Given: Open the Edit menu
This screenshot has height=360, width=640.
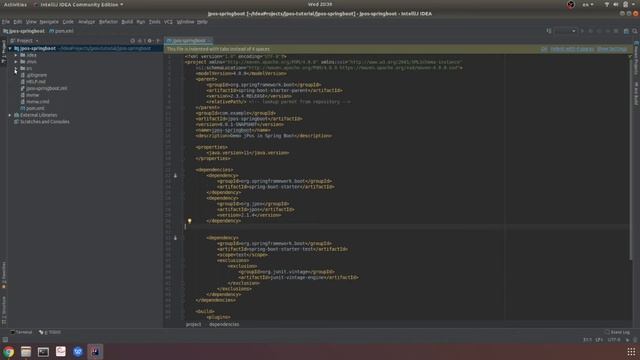Looking at the screenshot, I should pyautogui.click(x=18, y=22).
